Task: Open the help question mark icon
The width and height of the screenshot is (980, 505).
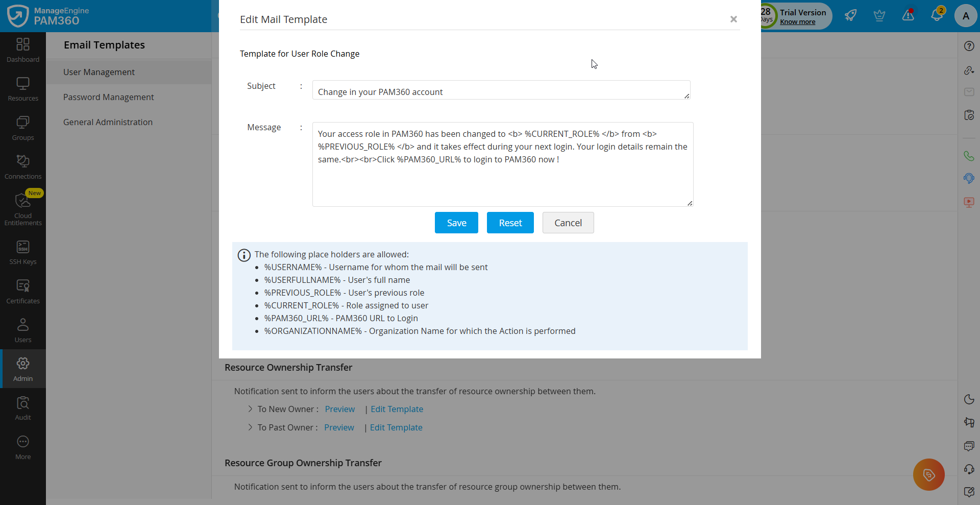Action: [x=969, y=46]
